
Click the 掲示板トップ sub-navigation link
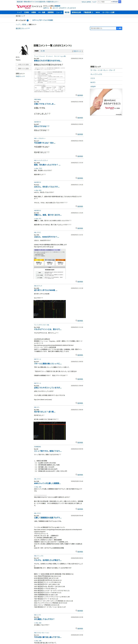click(20, 16)
